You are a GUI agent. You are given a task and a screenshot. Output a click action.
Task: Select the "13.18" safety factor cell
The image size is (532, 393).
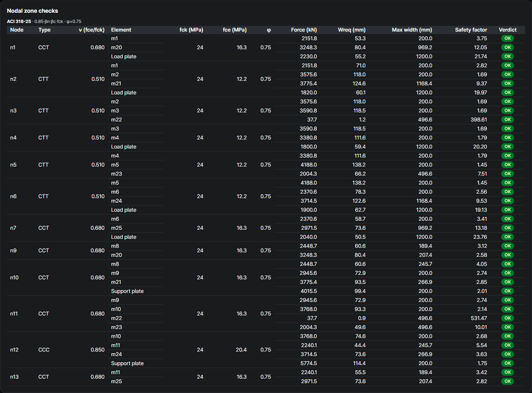481,228
